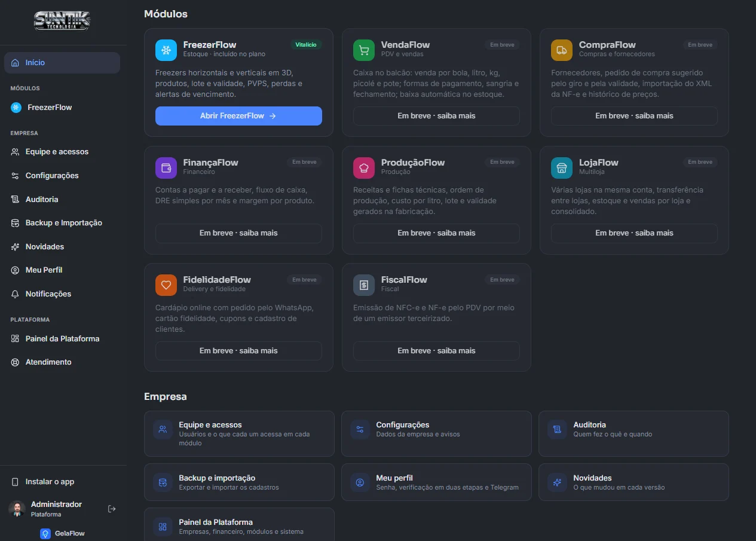Click the Vitalício badge on FreezerFlow
Image resolution: width=756 pixels, height=541 pixels.
[306, 45]
